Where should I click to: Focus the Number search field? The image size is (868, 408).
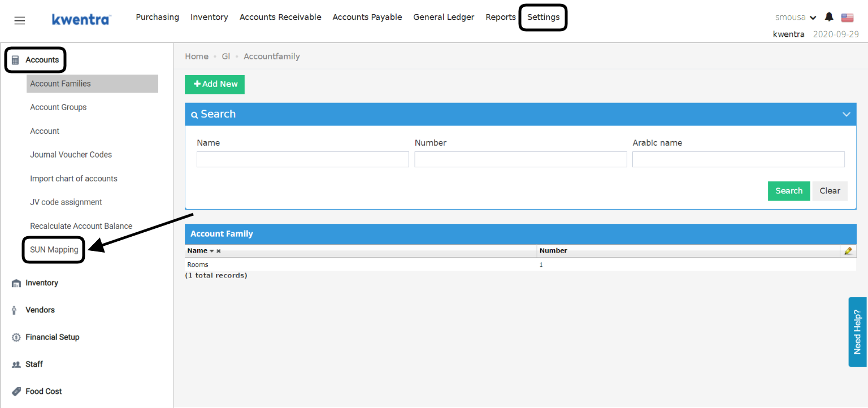[x=520, y=159]
